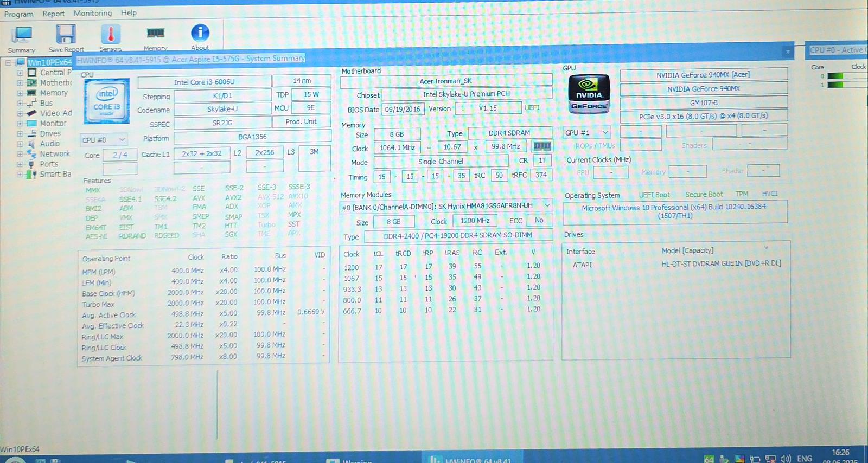
Task: Click the System Agent Clock row
Action: click(x=203, y=358)
